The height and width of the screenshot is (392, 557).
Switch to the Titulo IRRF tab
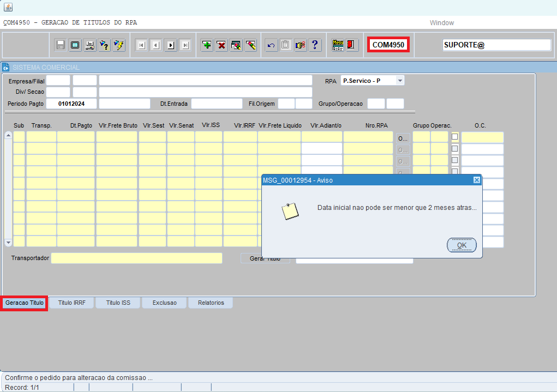[x=72, y=303]
